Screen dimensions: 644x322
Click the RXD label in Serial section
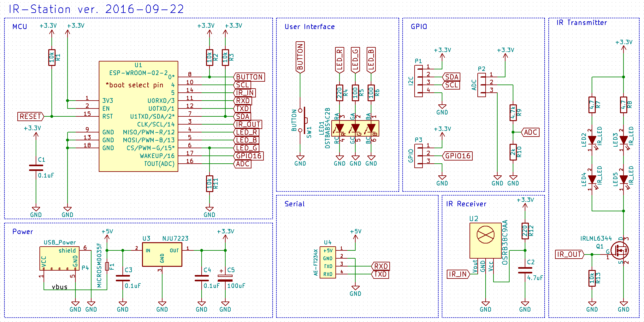point(380,266)
